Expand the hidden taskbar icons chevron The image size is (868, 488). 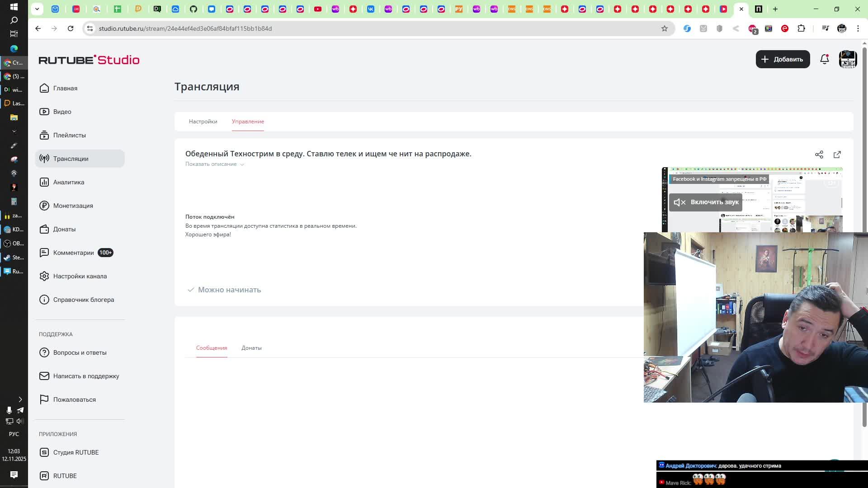click(x=20, y=399)
